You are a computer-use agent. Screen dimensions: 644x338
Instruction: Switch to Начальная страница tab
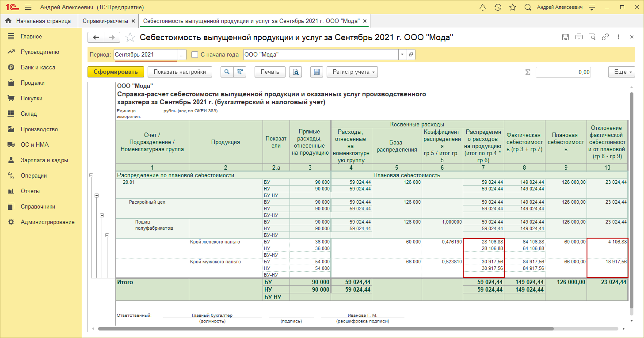click(x=38, y=21)
